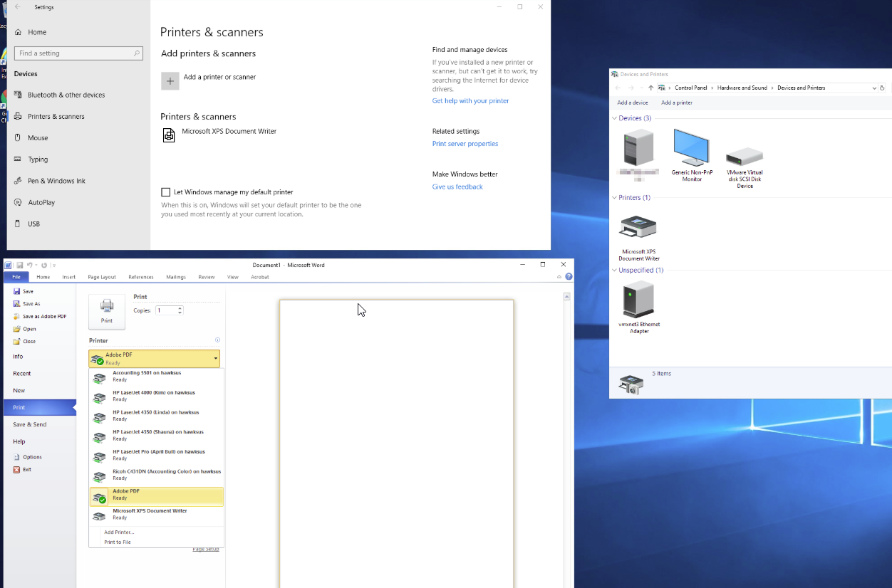Collapse the Printers (1) section
Viewport: 892px width, 588px height.
pos(614,197)
